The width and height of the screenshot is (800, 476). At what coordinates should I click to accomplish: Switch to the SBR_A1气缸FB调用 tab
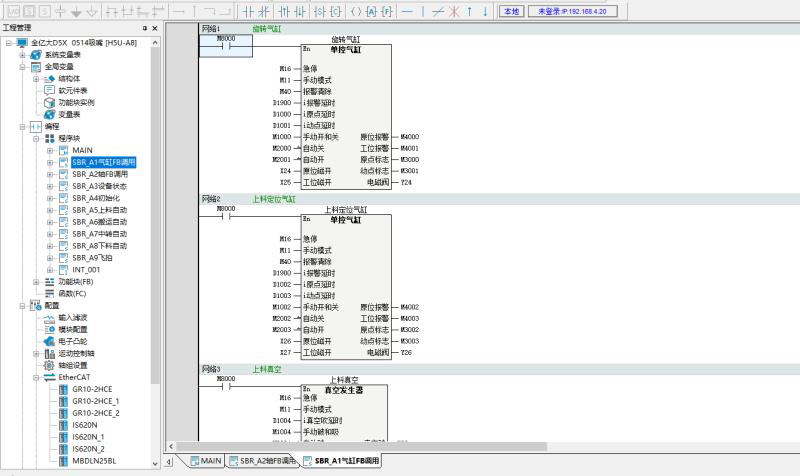341,461
